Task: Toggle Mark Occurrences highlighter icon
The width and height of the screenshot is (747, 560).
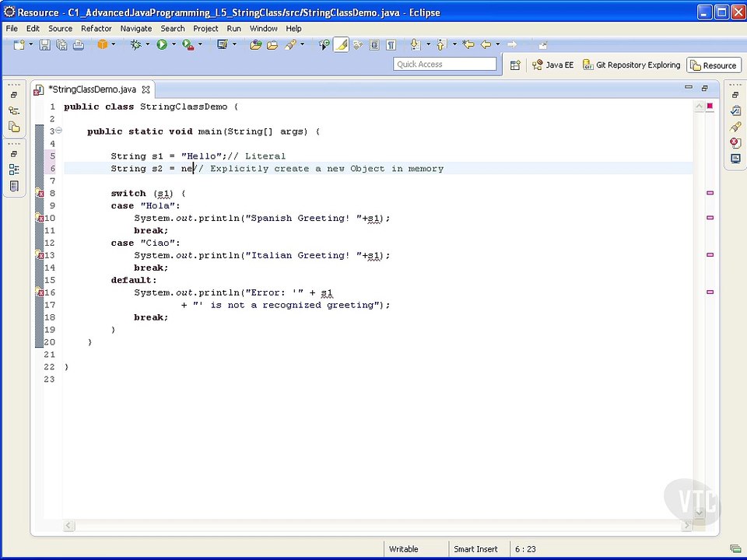Action: tap(341, 45)
